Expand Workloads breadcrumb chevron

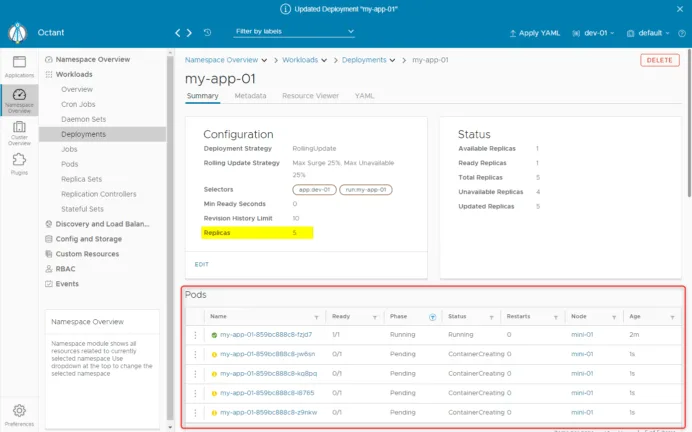tap(324, 60)
